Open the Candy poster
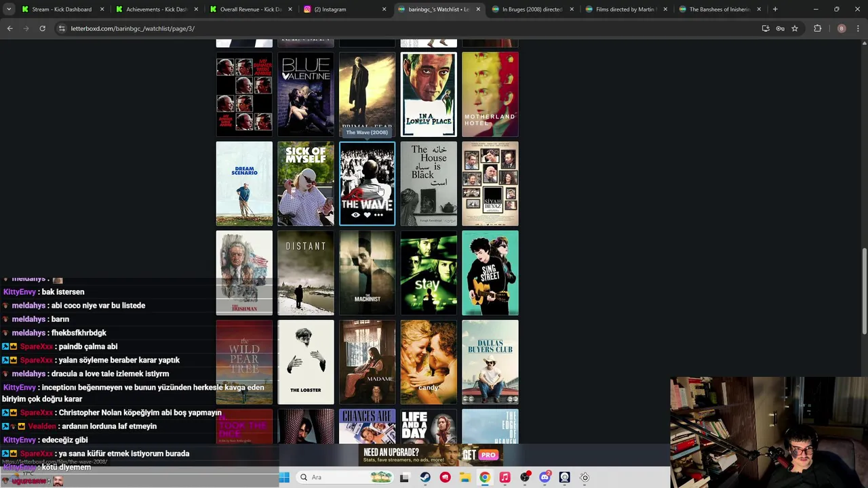This screenshot has height=488, width=868. click(x=429, y=363)
